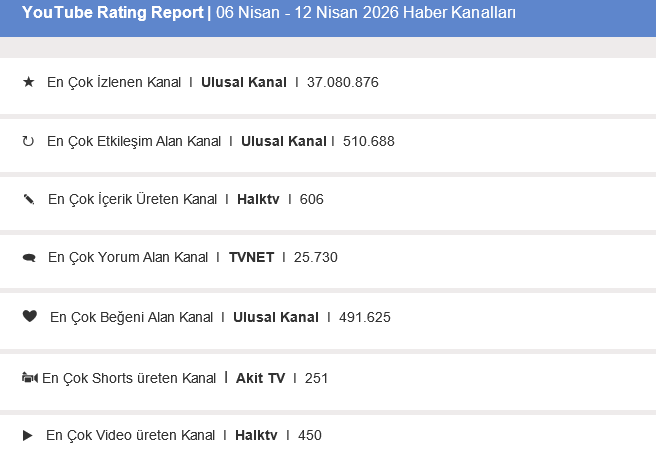
Task: Click the like count 491.625
Action: point(365,317)
